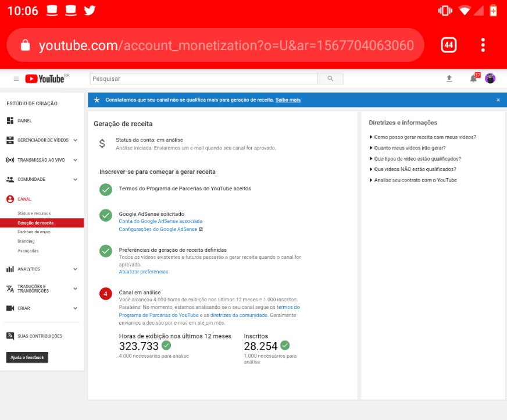Click the Canal account icon
The height and width of the screenshot is (420, 507).
coord(10,199)
